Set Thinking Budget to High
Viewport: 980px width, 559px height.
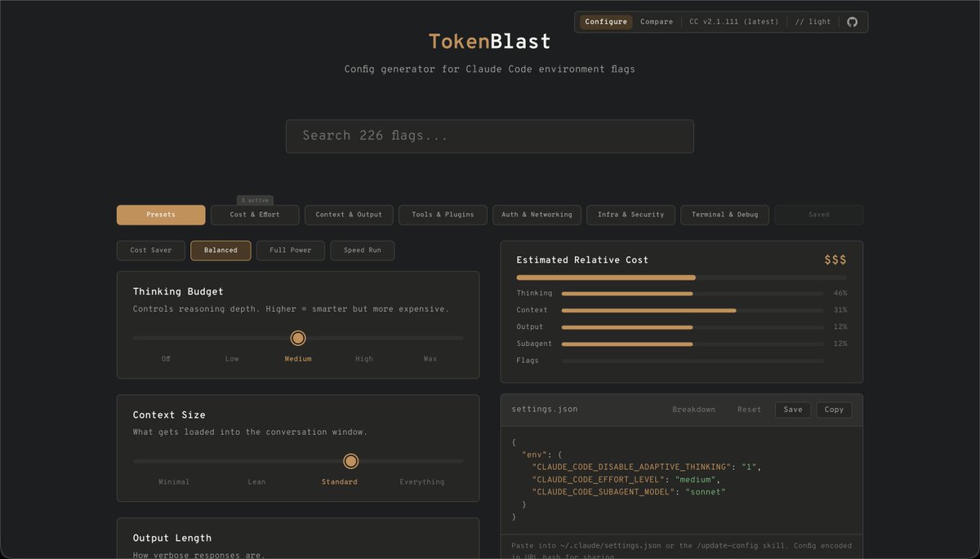point(364,359)
